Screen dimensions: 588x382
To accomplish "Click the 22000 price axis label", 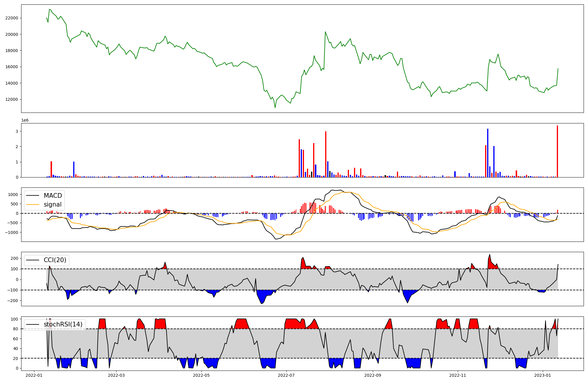I will pyautogui.click(x=12, y=18).
